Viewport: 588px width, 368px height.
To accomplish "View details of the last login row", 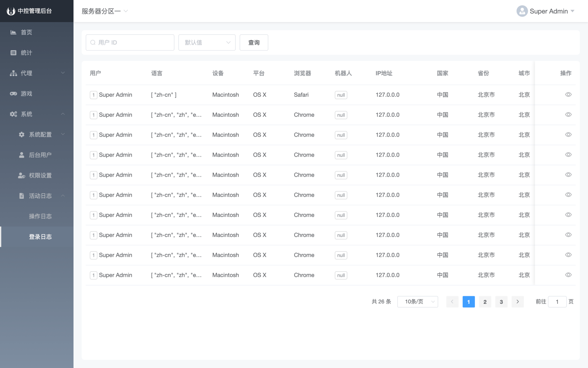I will (568, 275).
